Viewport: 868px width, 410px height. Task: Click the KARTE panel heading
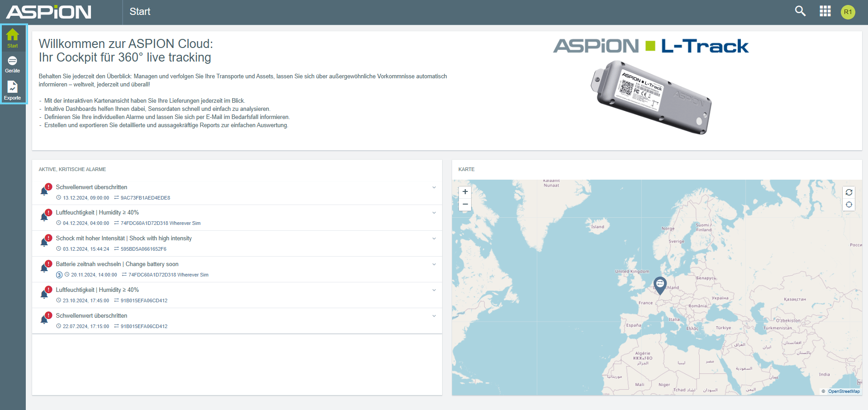click(x=467, y=169)
